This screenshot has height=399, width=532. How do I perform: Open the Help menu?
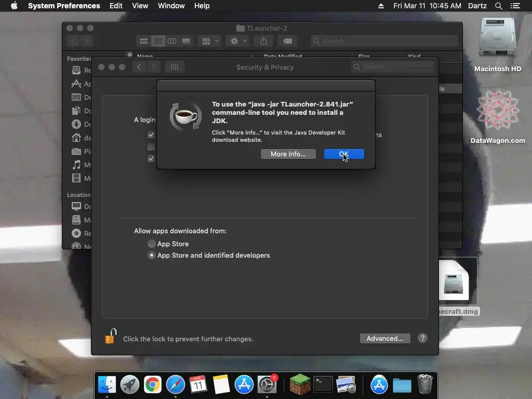click(202, 6)
